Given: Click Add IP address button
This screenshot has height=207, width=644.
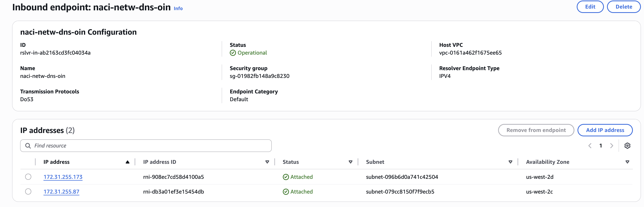Looking at the screenshot, I should click(x=605, y=130).
